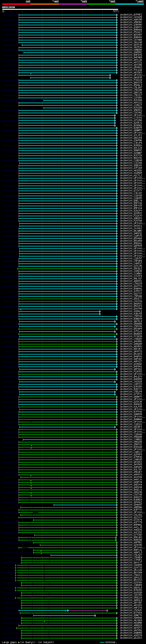Image resolution: width=146 pixels, height=644 pixels.
Task: Select the label UniRef100_Q6U835
Action: click(x=131, y=77)
